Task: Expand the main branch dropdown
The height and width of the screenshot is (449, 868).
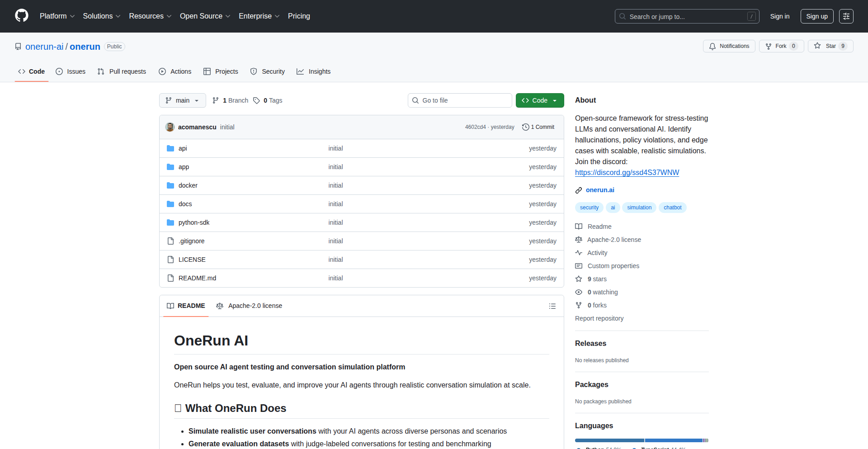Action: point(182,100)
